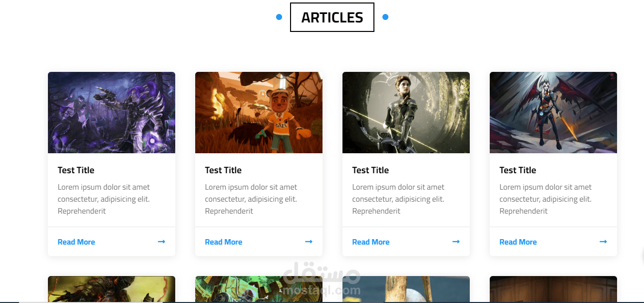Screen dimensions: 644x303
Task: Select Test Title under the purple archer image
Action: pos(76,170)
